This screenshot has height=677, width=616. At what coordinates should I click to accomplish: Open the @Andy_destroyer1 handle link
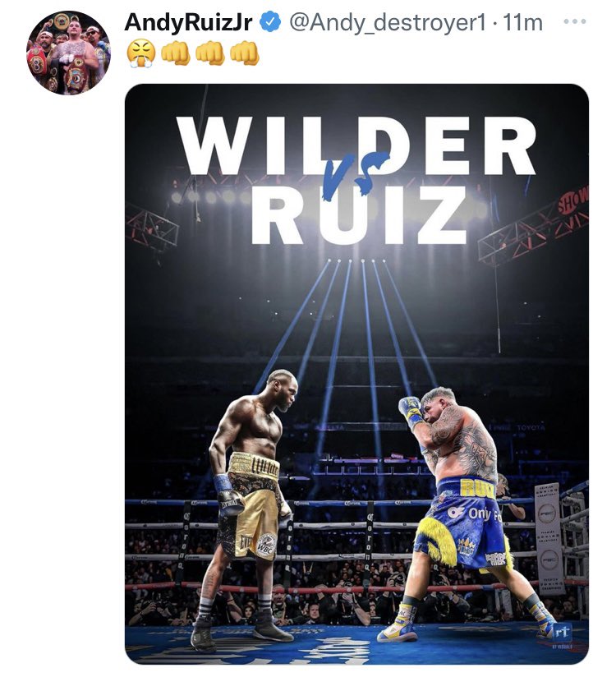[x=387, y=22]
